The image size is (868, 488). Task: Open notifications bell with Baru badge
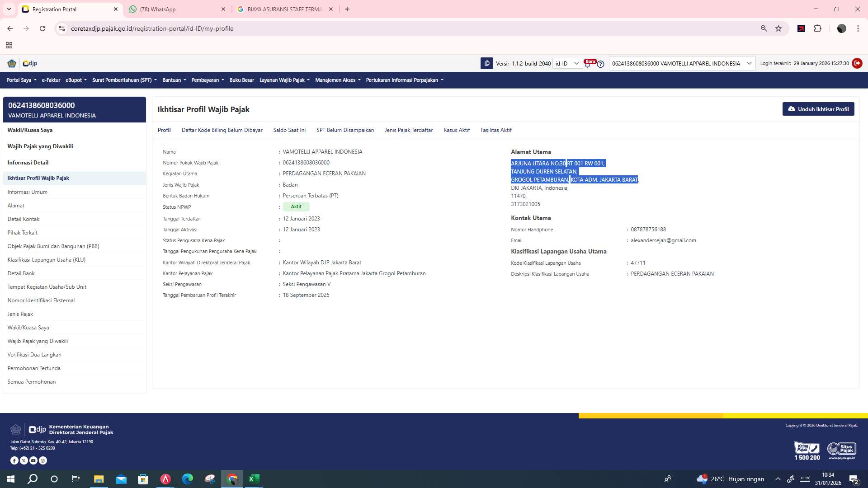point(588,64)
